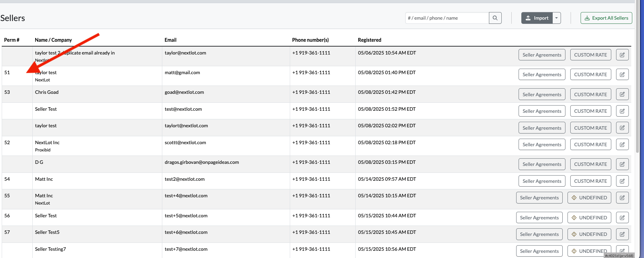Click perm number 57
This screenshot has height=258, width=644.
(7, 232)
